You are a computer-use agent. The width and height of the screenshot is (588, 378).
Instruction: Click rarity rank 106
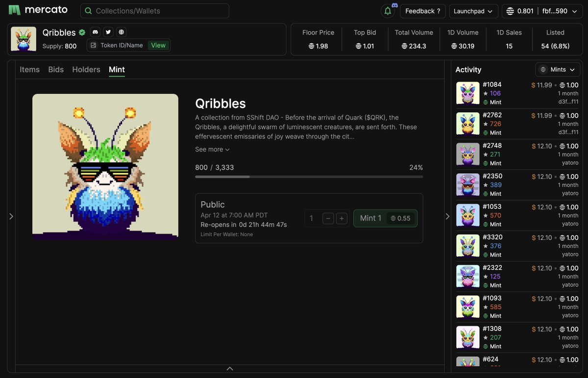pyautogui.click(x=495, y=93)
